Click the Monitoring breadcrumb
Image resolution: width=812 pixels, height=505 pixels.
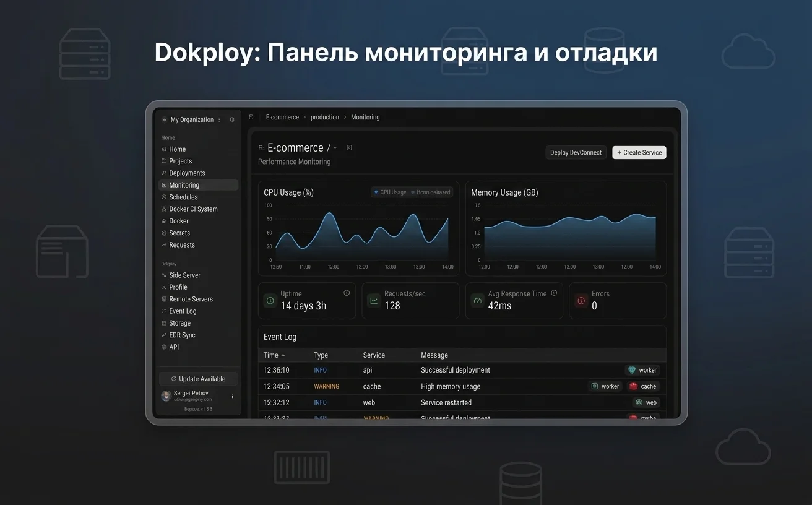pos(365,117)
